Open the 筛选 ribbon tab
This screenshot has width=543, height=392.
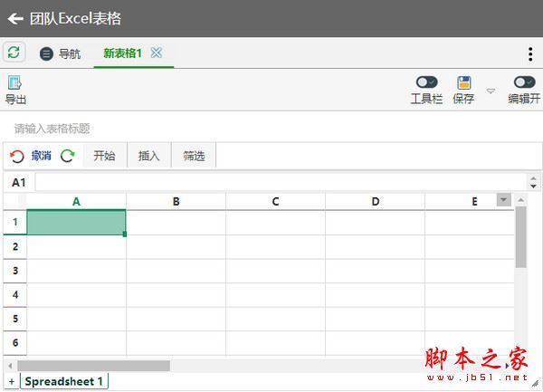click(x=194, y=156)
